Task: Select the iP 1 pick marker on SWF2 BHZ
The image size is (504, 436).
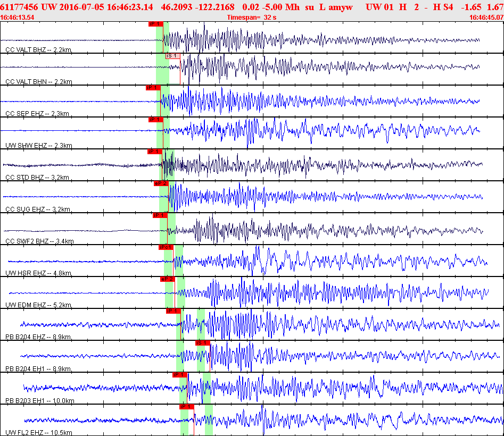Action: 160,215
